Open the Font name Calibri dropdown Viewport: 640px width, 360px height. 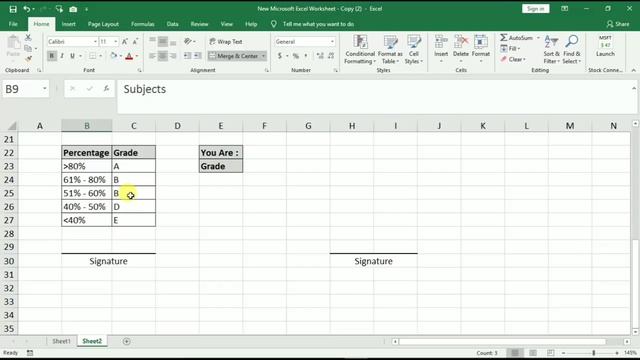[95, 42]
